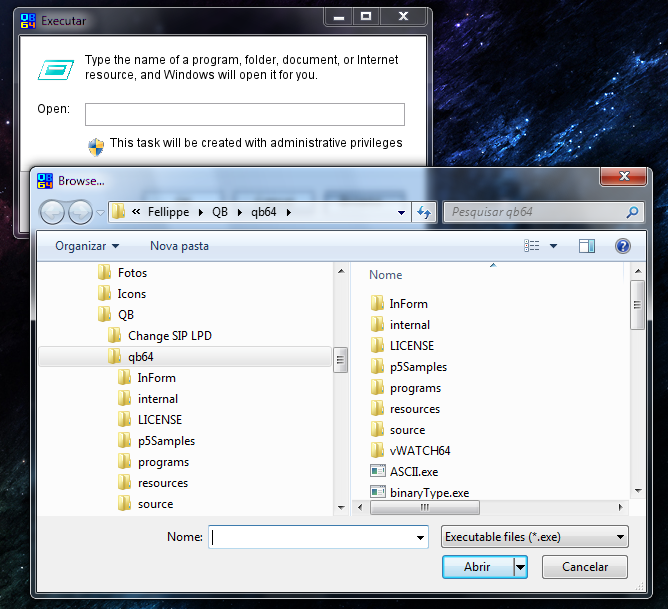Click the search magnifier icon
This screenshot has height=609, width=668.
(632, 212)
